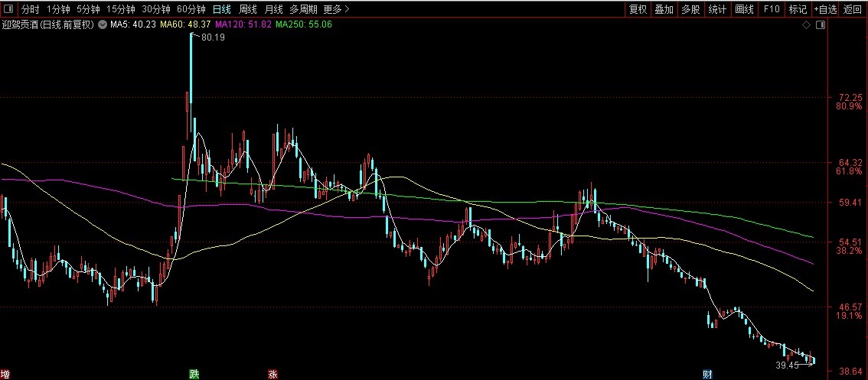Toggle the left sidebar panel icon
The image size is (868, 380).
pos(8,10)
